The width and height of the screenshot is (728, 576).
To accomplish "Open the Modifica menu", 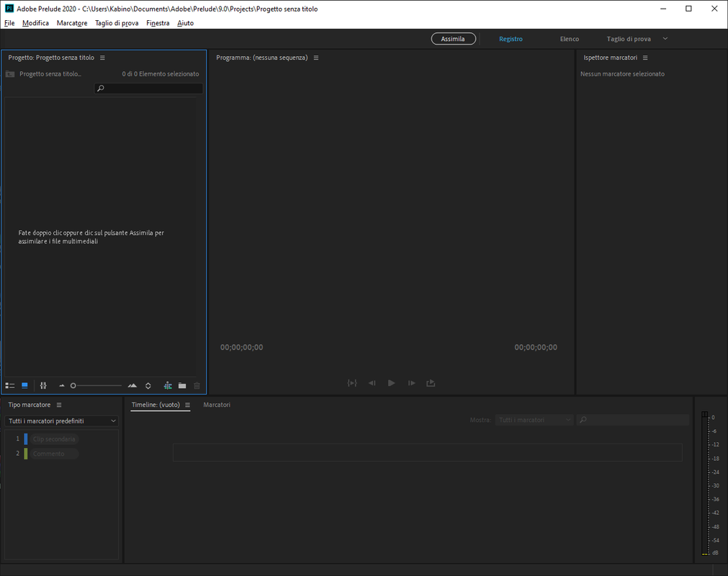I will (x=35, y=23).
